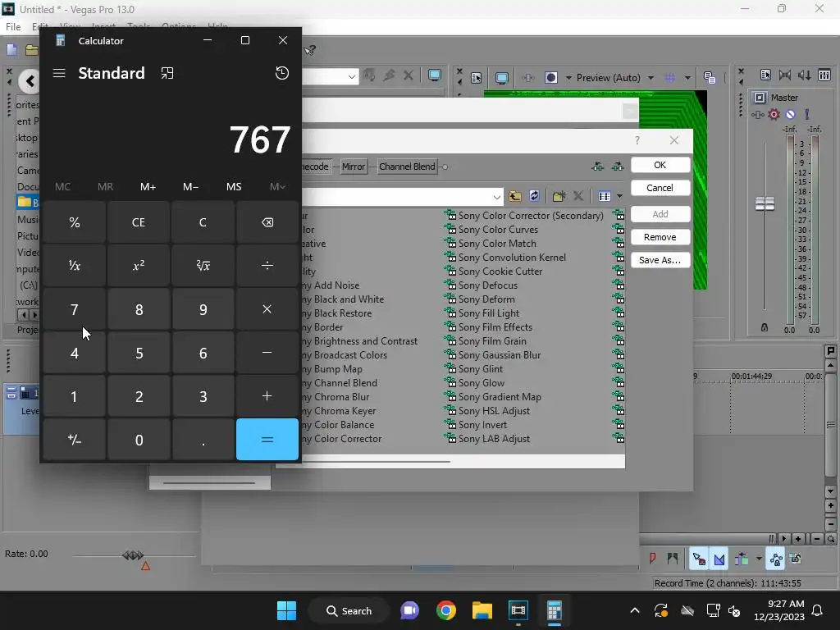Click the copy snapshot icon in preview toolbar
This screenshot has width=840, height=630.
point(710,78)
